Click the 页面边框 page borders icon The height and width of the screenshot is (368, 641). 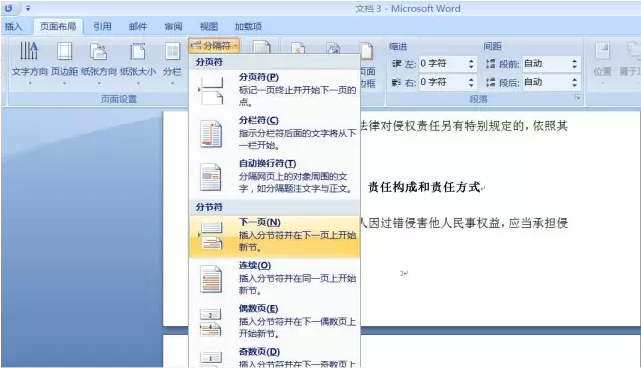367,51
